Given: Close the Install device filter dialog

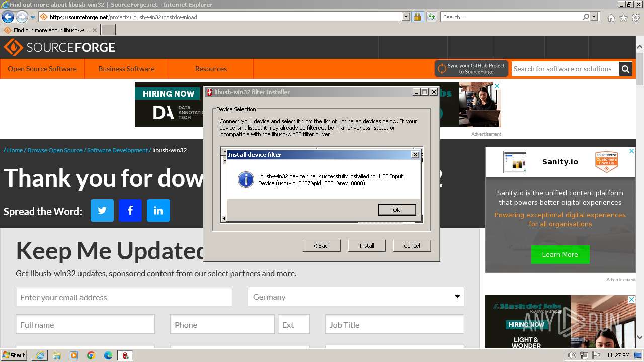Looking at the screenshot, I should (415, 155).
